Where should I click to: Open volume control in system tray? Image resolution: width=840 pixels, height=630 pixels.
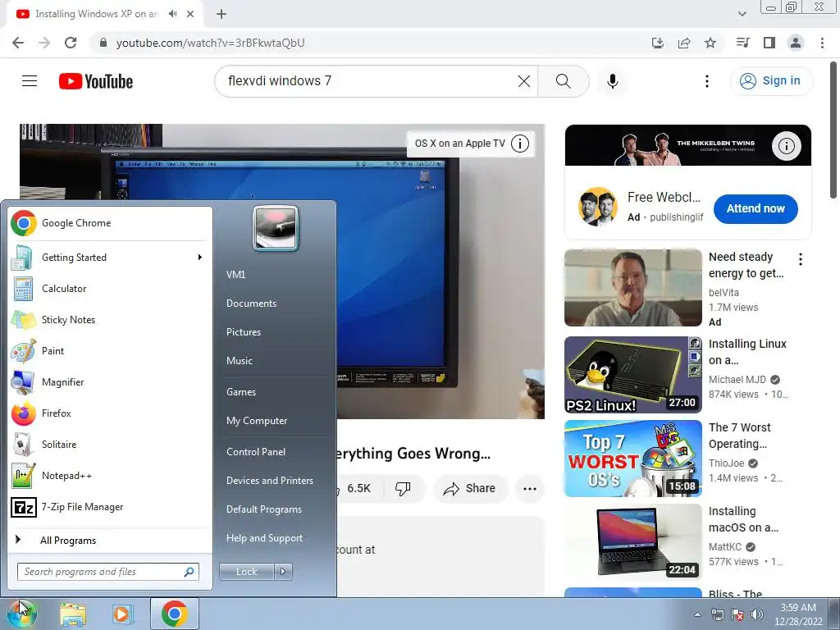click(757, 614)
